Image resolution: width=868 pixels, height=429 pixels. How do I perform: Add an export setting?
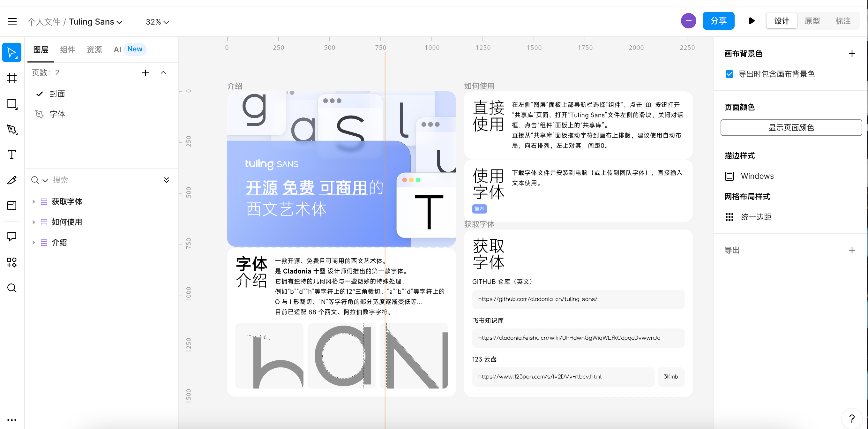[x=851, y=250]
